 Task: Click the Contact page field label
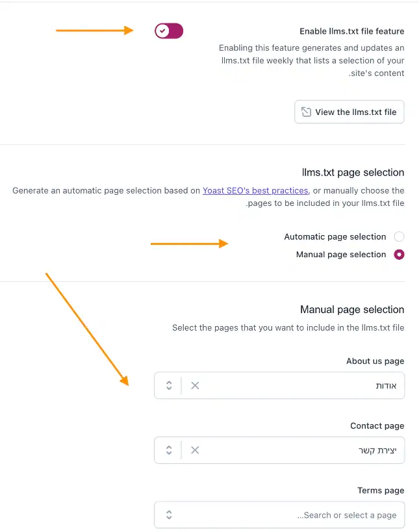tap(377, 426)
